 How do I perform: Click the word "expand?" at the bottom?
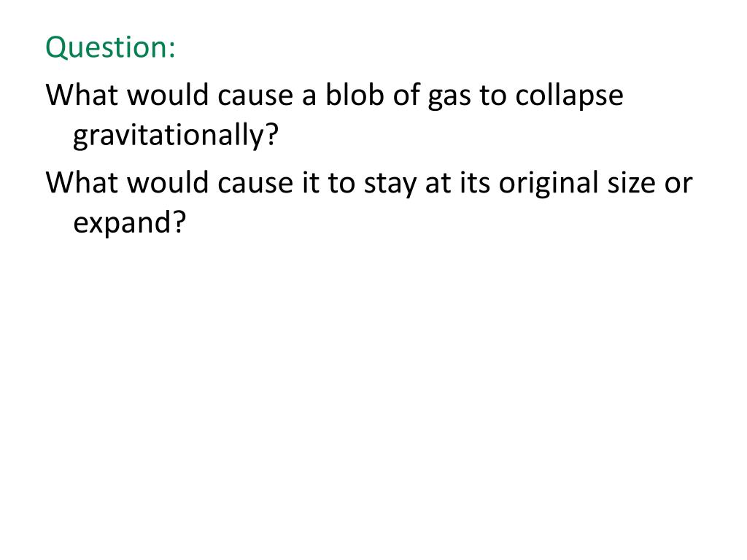129,223
